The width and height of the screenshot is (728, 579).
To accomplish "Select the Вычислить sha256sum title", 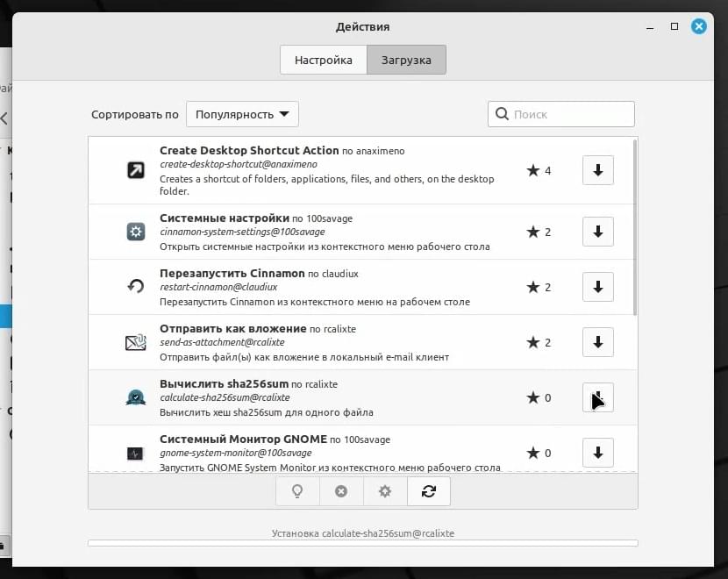I will (x=225, y=383).
